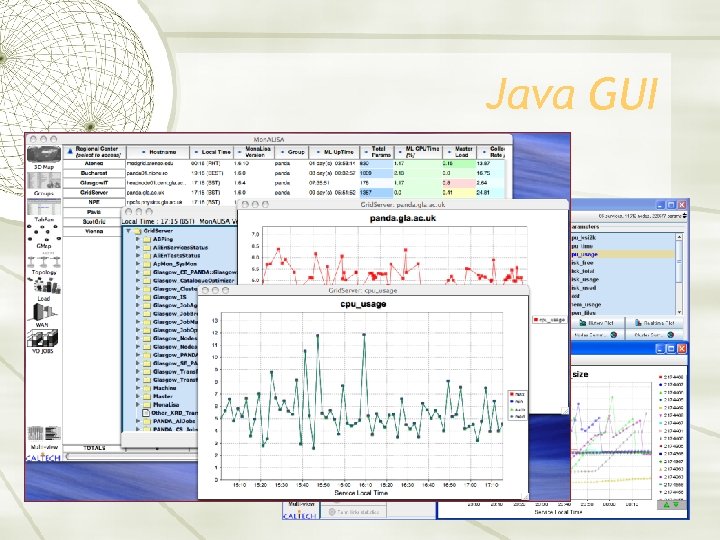Select the Other_KRD tree item

pos(174,413)
